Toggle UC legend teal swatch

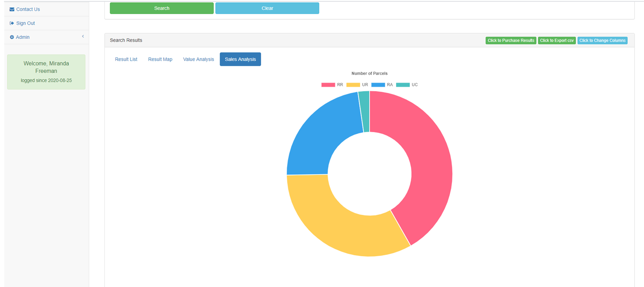click(x=403, y=85)
